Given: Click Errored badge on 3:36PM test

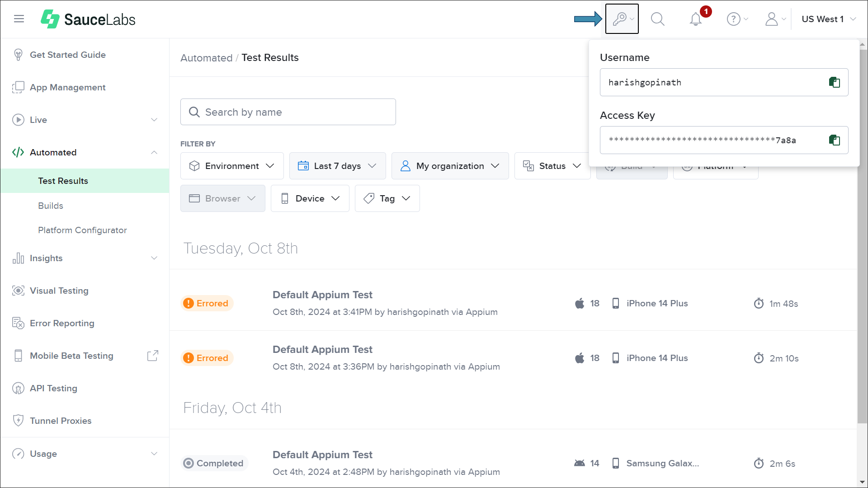Looking at the screenshot, I should coord(207,358).
